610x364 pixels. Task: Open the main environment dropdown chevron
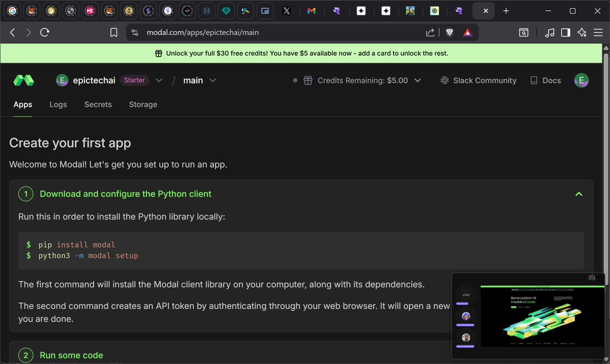pos(213,80)
